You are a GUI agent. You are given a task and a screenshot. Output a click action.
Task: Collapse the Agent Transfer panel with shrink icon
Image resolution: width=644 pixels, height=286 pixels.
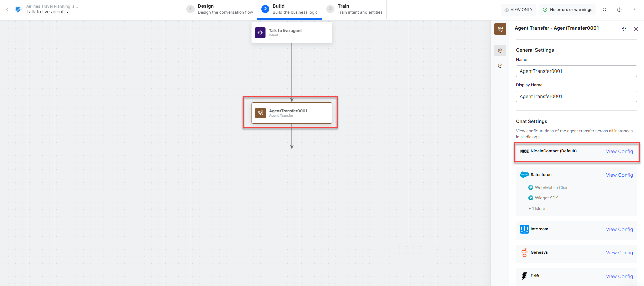pos(624,29)
